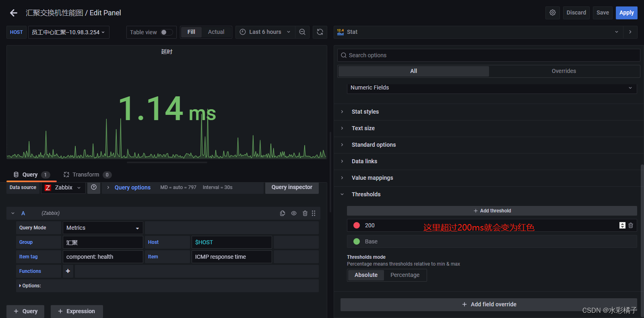Click the Group field containing 汇聚

click(x=103, y=242)
